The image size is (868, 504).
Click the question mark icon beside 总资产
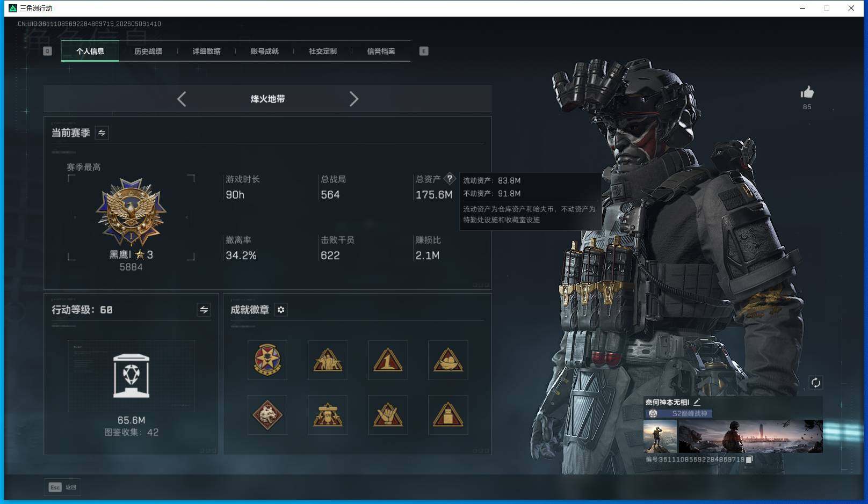pos(450,179)
